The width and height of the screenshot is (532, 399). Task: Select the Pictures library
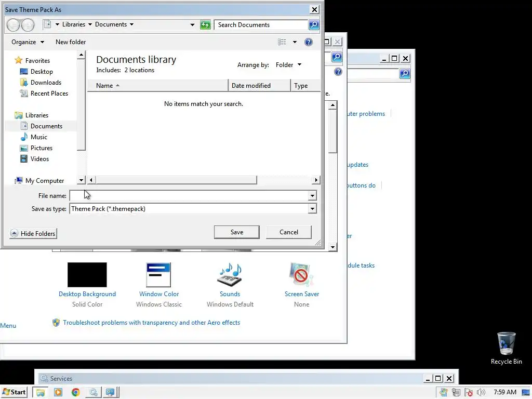[42, 148]
